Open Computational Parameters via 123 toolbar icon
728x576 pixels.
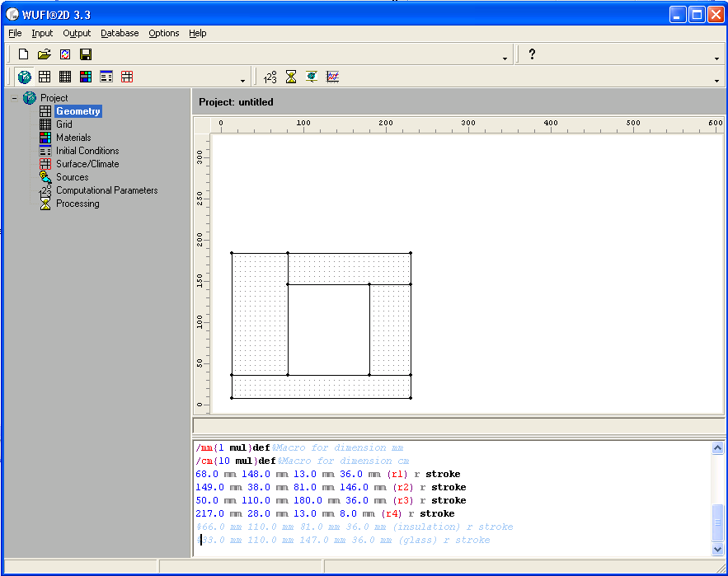pos(270,77)
